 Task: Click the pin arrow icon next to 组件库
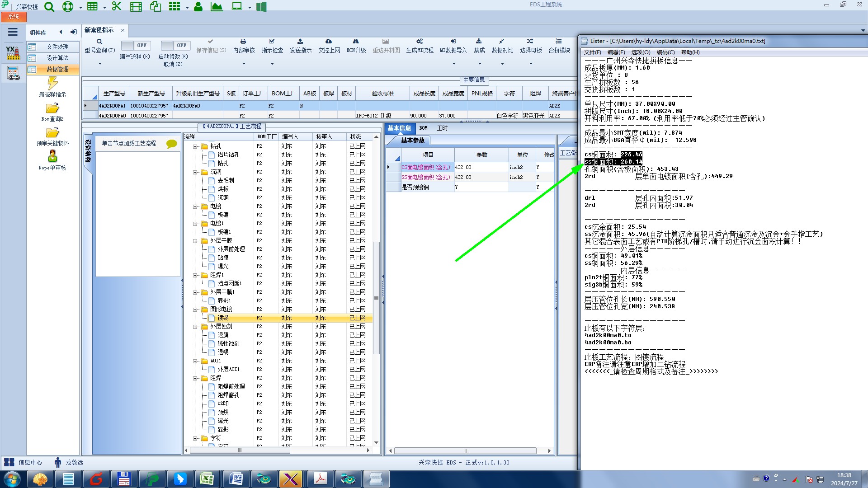(73, 32)
